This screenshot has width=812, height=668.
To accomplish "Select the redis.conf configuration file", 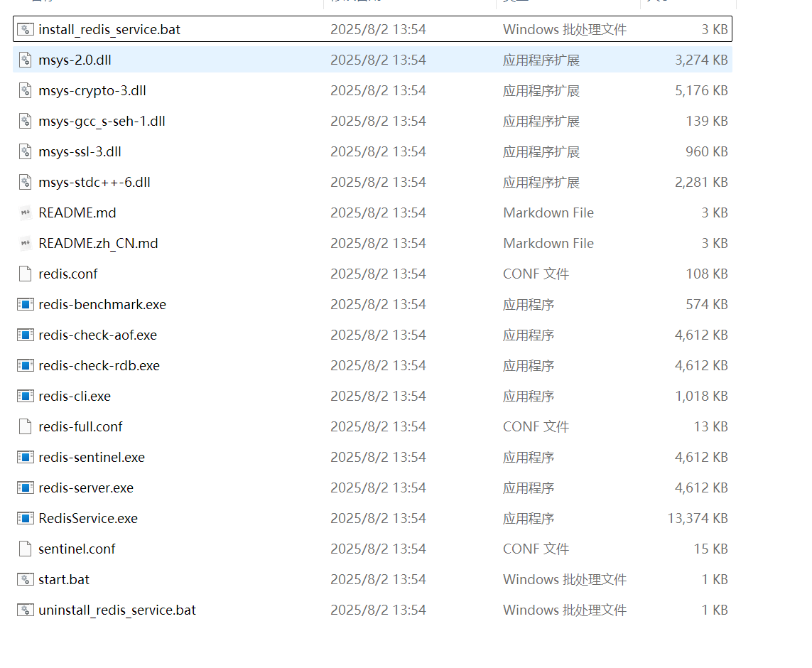I will [68, 274].
